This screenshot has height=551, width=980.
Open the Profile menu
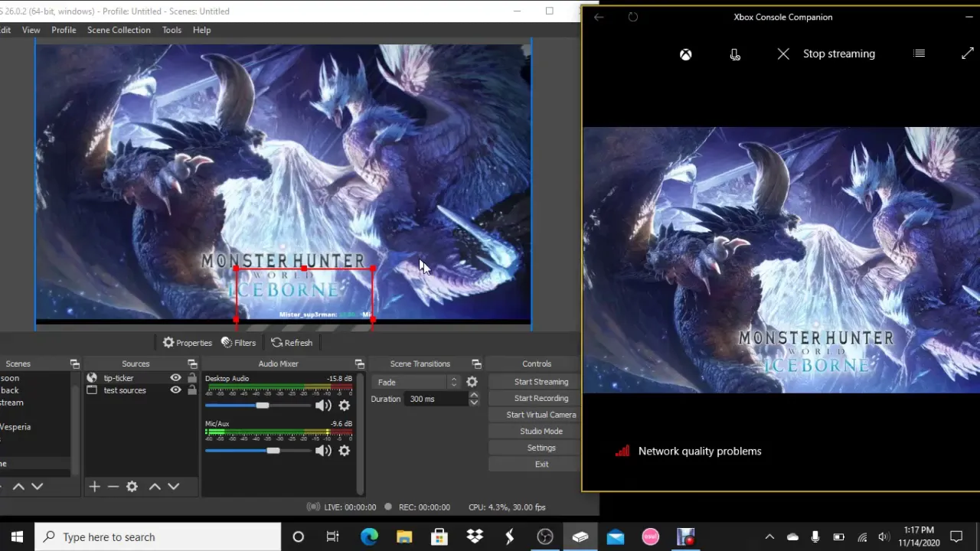pos(64,30)
